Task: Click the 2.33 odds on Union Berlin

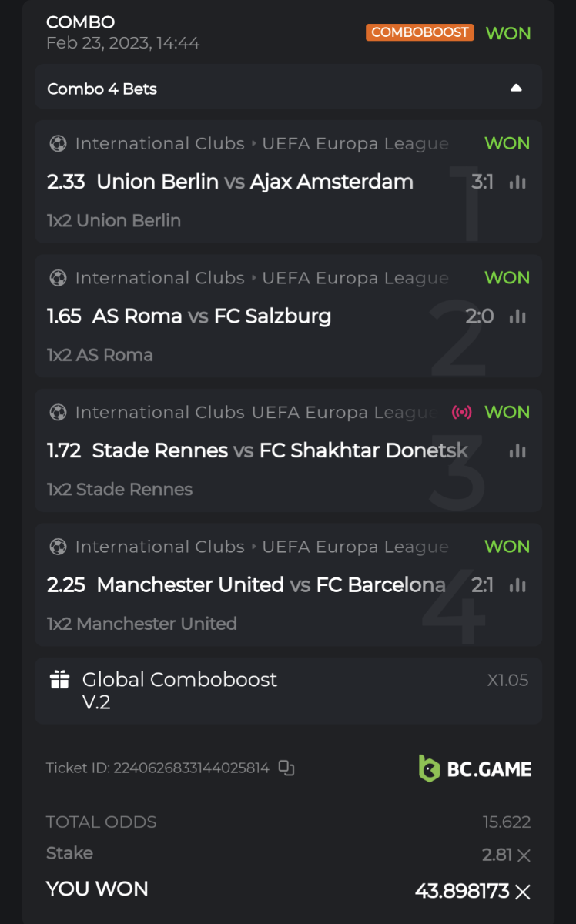Action: [x=65, y=182]
